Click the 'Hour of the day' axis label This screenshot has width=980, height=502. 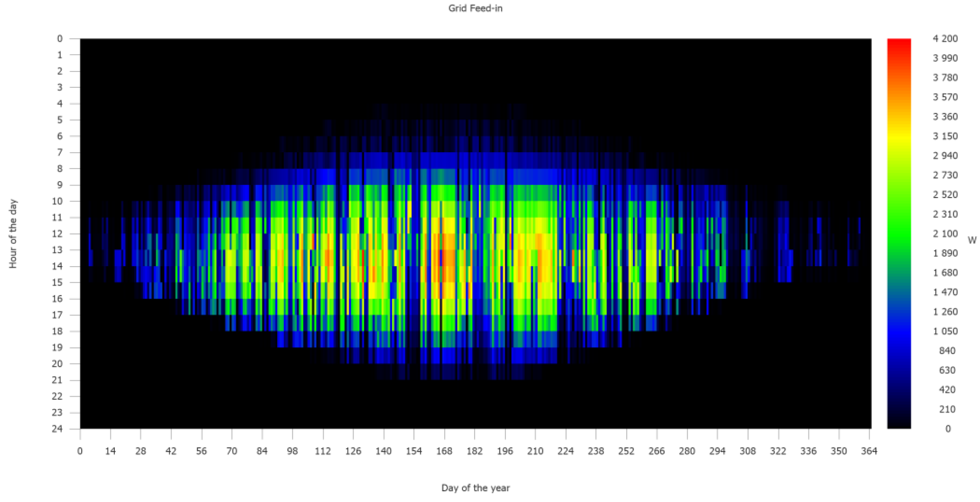point(13,233)
